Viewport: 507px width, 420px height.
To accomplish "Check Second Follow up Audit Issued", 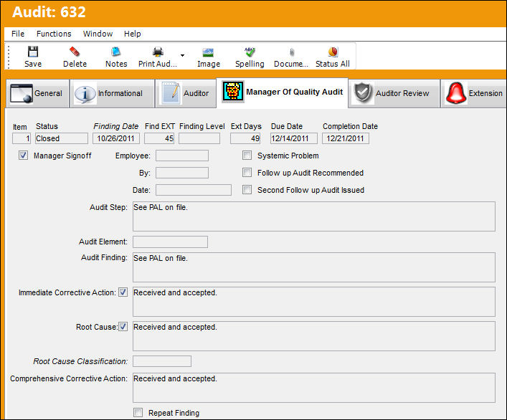I will (x=247, y=190).
